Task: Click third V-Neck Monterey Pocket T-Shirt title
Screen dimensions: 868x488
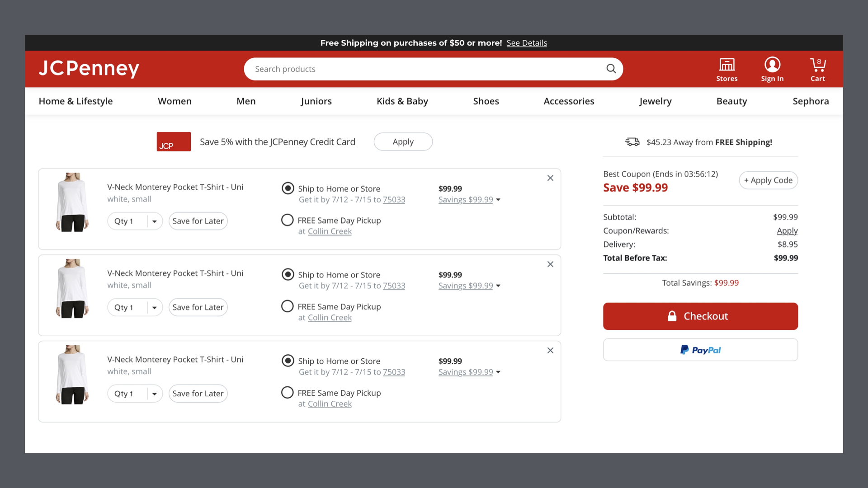Action: (175, 360)
